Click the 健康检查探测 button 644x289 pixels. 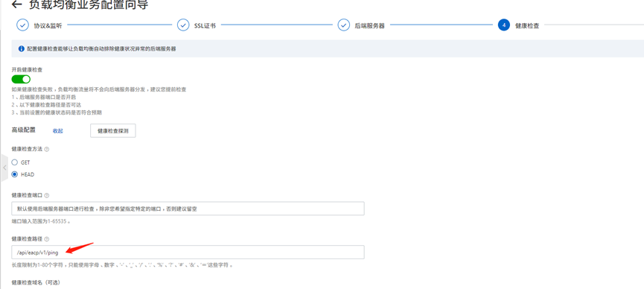click(113, 131)
